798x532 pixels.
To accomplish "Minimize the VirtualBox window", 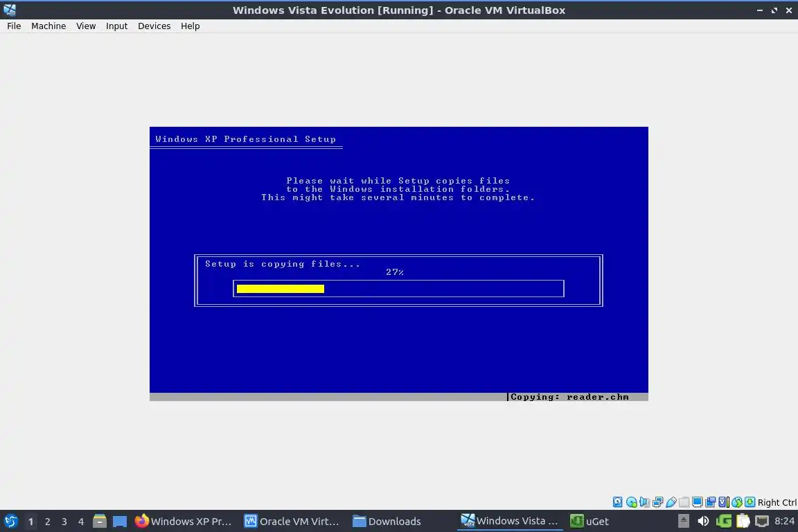I will click(760, 10).
